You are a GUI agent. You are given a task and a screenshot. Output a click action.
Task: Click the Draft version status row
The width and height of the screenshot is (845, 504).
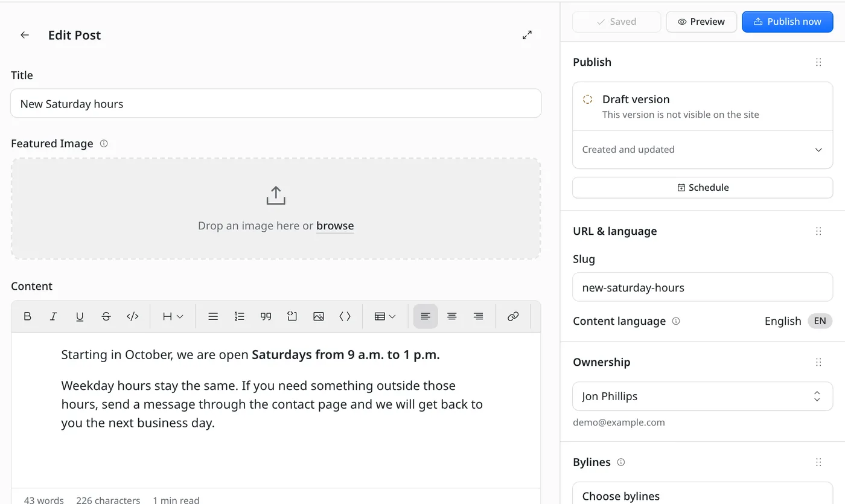point(703,107)
